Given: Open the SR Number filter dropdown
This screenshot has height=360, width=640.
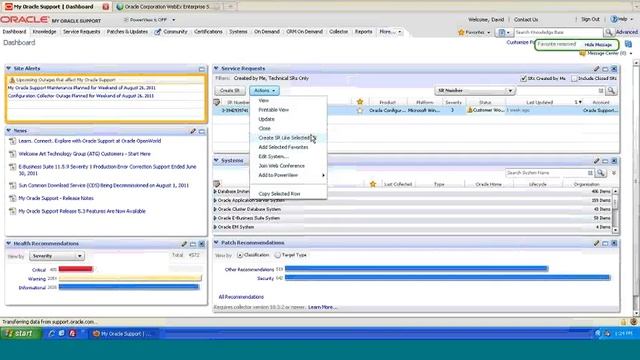Looking at the screenshot, I should coord(475,91).
